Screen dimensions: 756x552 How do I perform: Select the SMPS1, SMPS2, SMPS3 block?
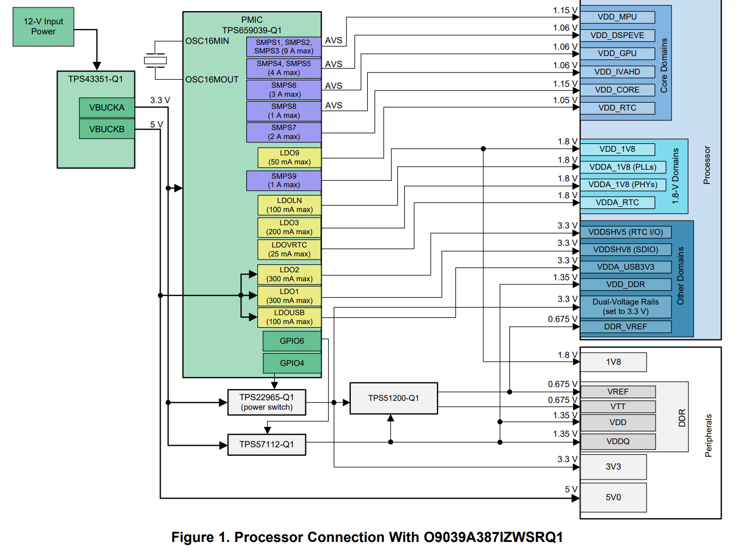pos(284,47)
